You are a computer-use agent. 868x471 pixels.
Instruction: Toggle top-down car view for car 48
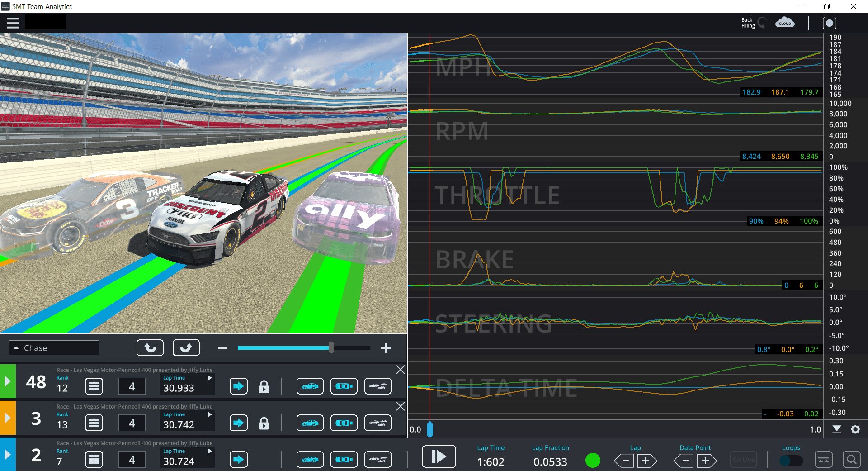point(344,386)
